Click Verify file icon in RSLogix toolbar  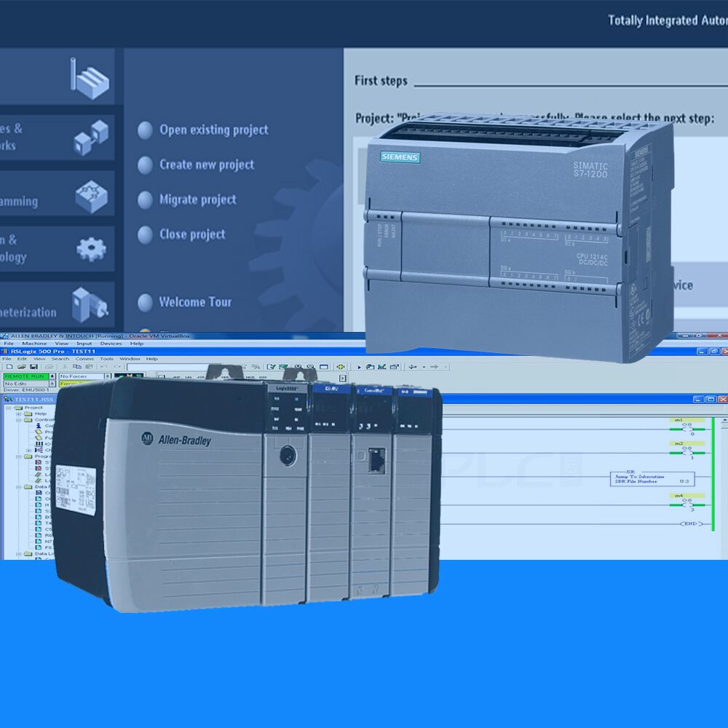tap(271, 367)
